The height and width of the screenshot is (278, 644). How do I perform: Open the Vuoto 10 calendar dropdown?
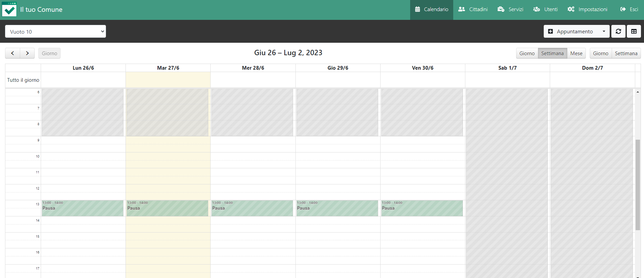(56, 32)
